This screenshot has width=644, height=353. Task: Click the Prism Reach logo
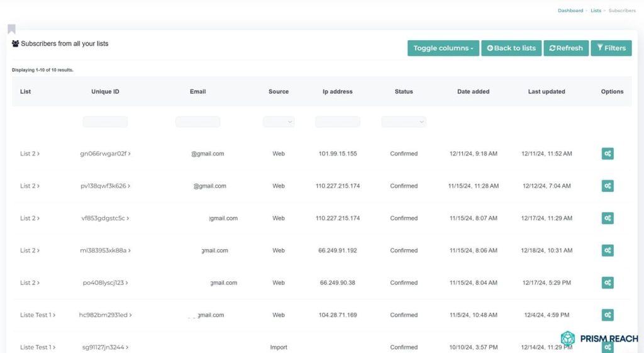click(599, 339)
